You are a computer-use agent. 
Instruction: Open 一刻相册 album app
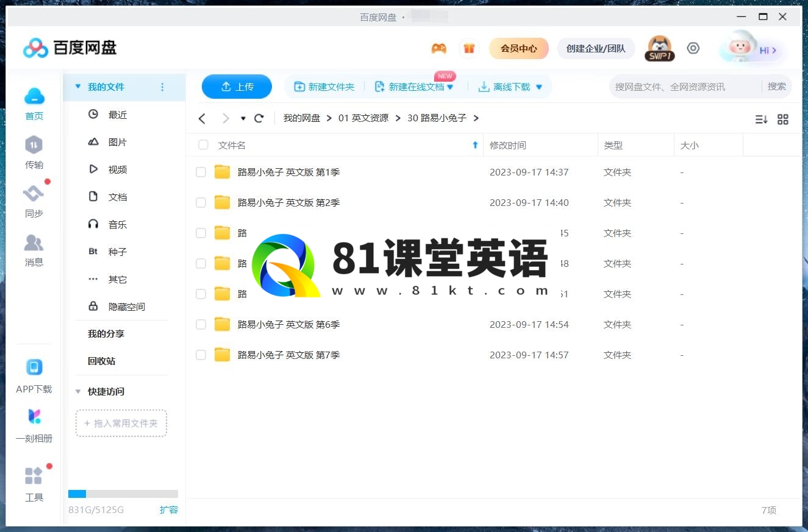point(34,425)
